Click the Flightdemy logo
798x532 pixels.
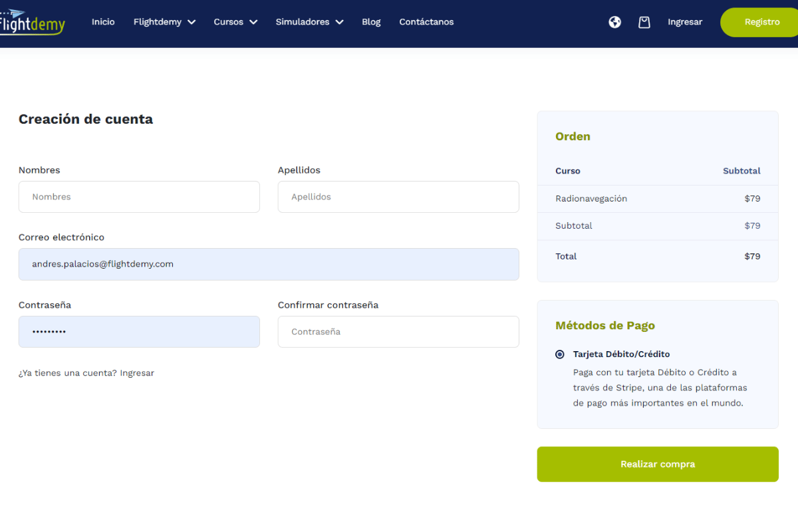click(33, 22)
